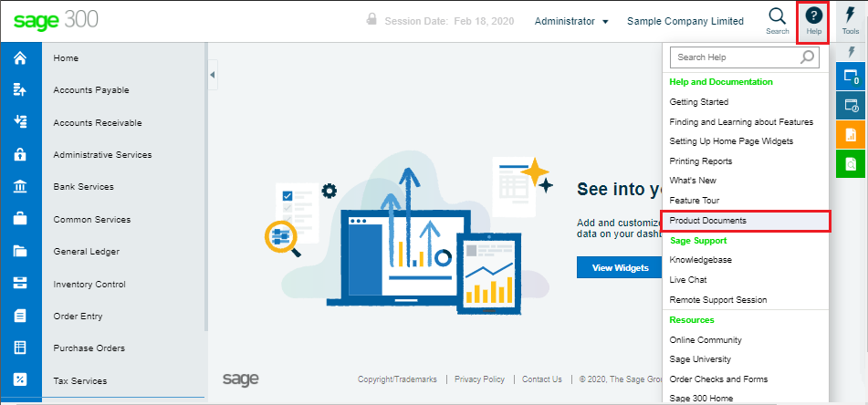Image resolution: width=868 pixels, height=405 pixels.
Task: Click the Common Services briefcase icon
Action: point(20,219)
